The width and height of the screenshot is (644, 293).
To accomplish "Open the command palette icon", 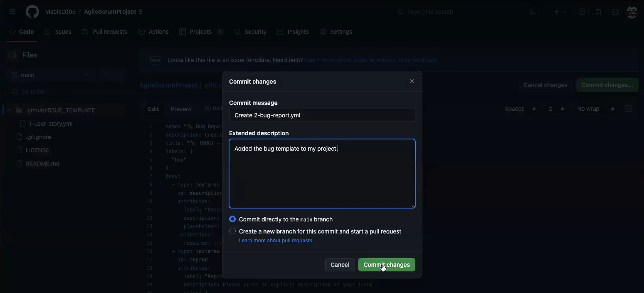I will tap(532, 12).
